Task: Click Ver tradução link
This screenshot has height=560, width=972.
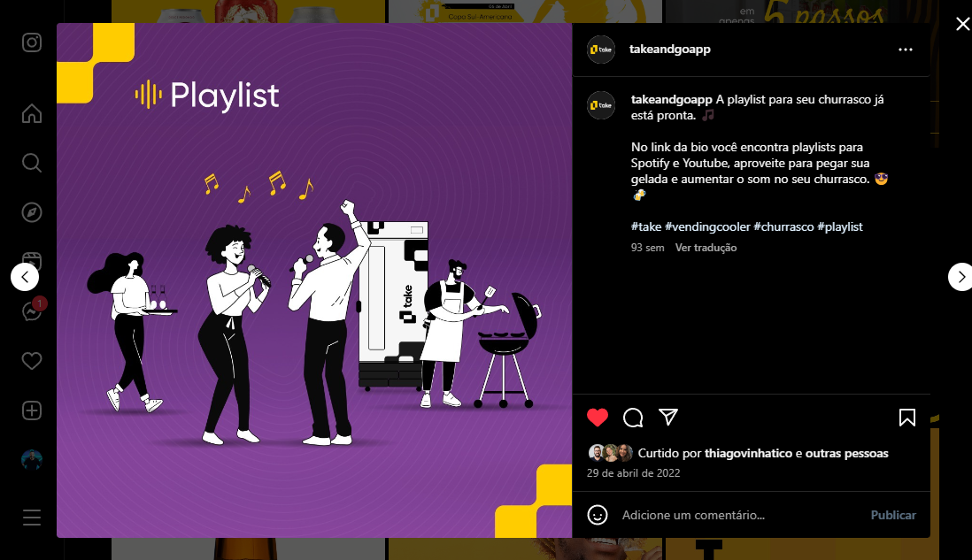Action: 706,247
